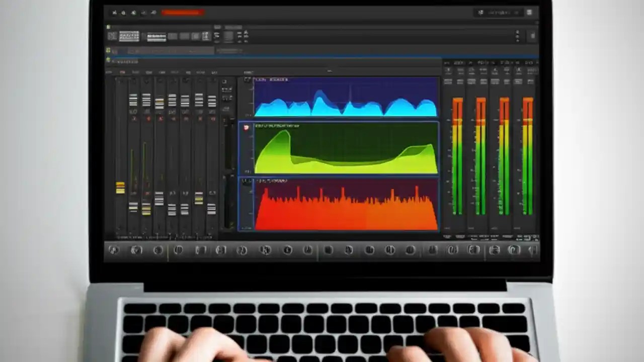Toggle mute on the first mixer channel strip
644x362 pixels.
coord(134,119)
